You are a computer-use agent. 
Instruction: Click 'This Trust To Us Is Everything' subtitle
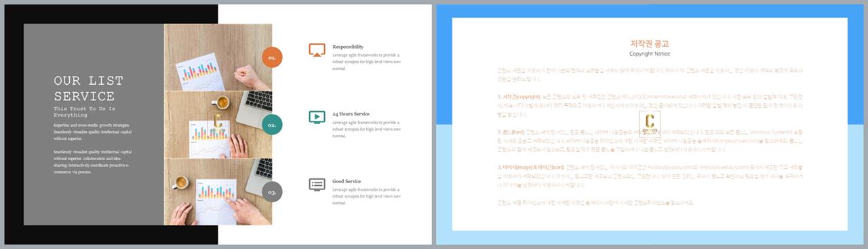tap(85, 111)
